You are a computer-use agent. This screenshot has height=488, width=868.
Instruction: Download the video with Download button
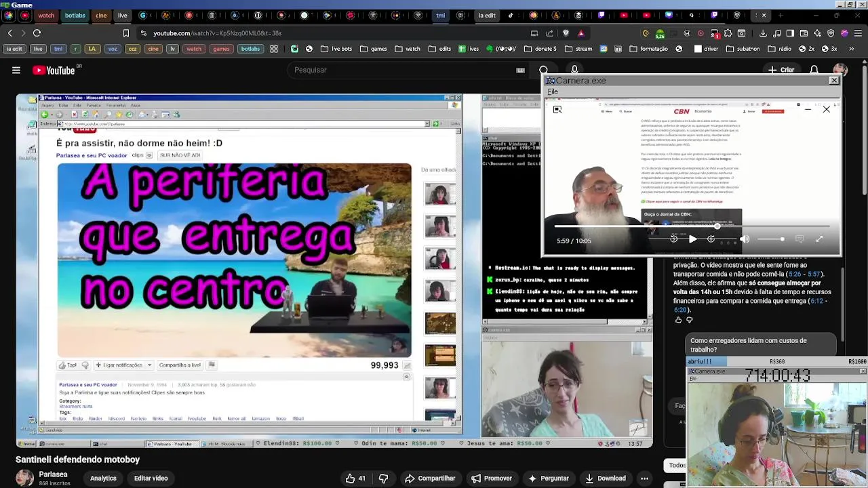click(605, 479)
